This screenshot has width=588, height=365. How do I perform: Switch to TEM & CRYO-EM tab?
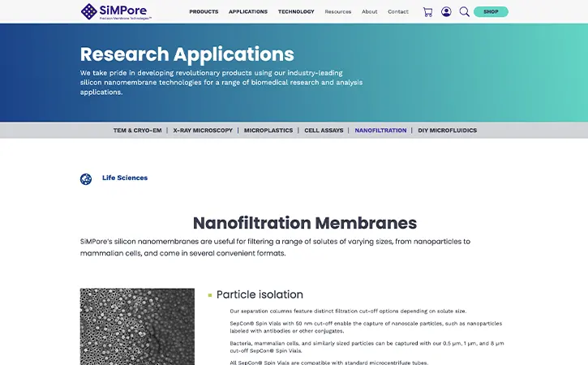pos(138,130)
